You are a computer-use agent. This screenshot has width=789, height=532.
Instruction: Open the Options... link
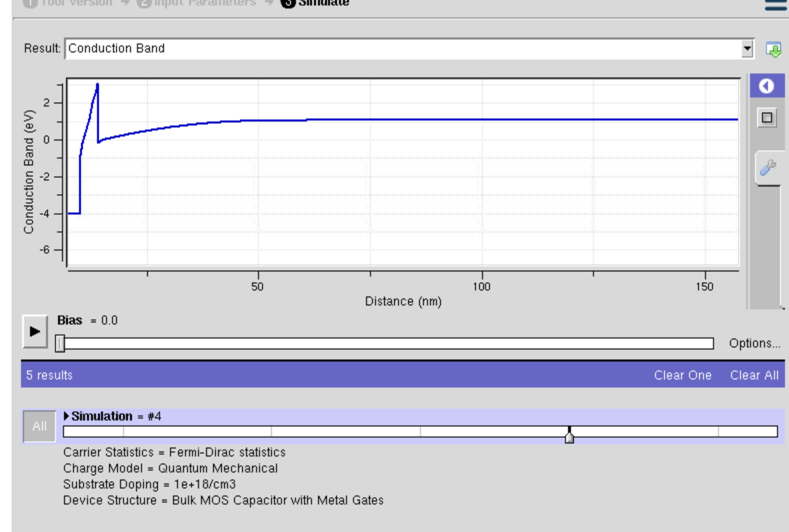click(x=754, y=343)
